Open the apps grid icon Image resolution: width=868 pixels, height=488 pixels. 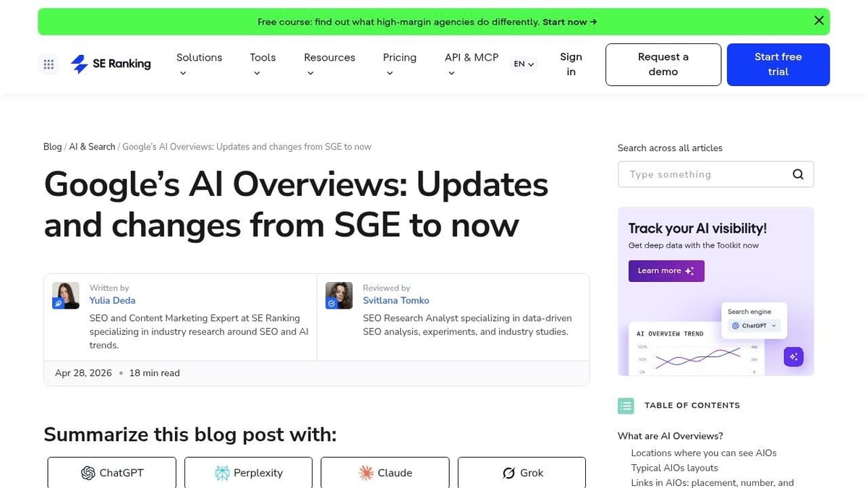[x=48, y=64]
